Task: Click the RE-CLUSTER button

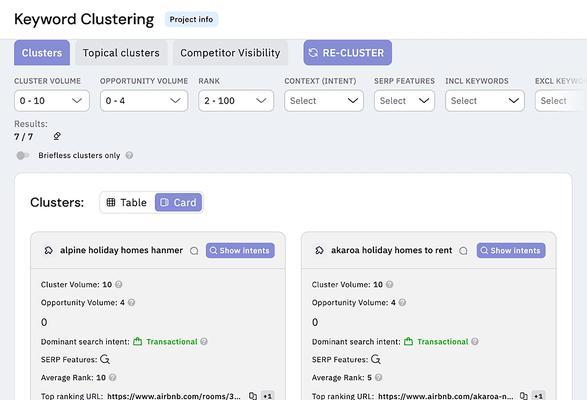Action: (347, 53)
